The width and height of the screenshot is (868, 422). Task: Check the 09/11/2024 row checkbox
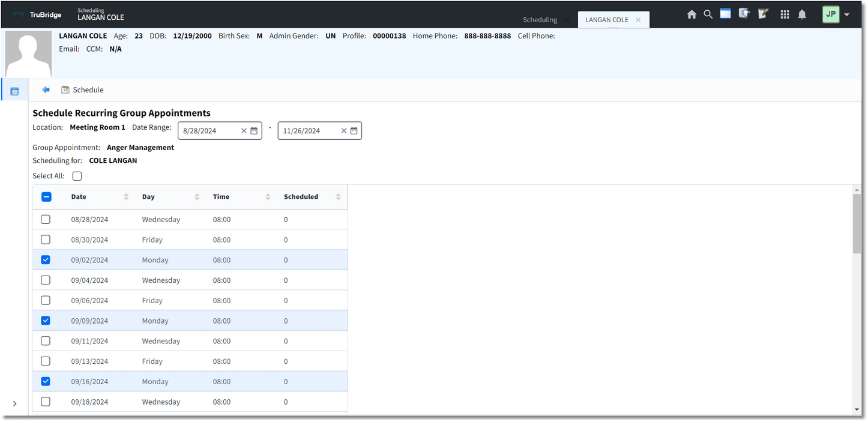coord(46,341)
